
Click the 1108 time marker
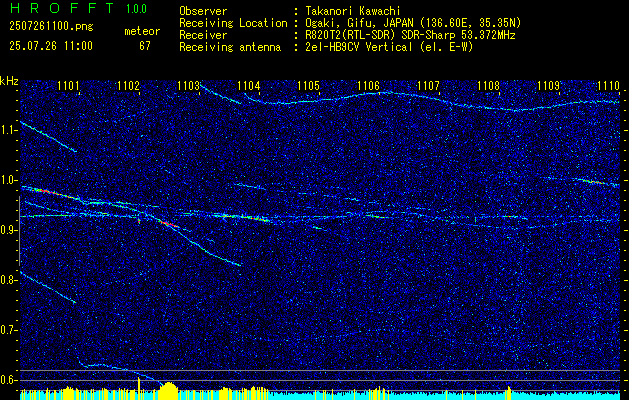click(x=488, y=85)
